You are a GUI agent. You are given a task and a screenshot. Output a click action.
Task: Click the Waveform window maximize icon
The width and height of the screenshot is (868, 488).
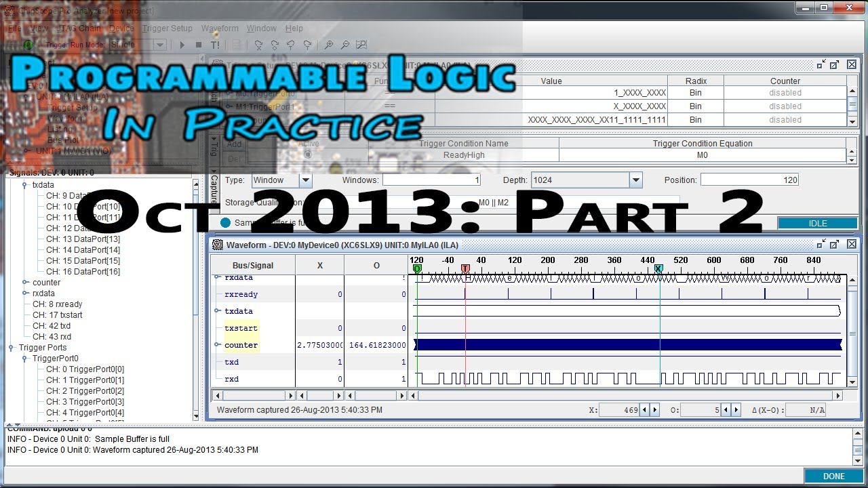pos(835,245)
